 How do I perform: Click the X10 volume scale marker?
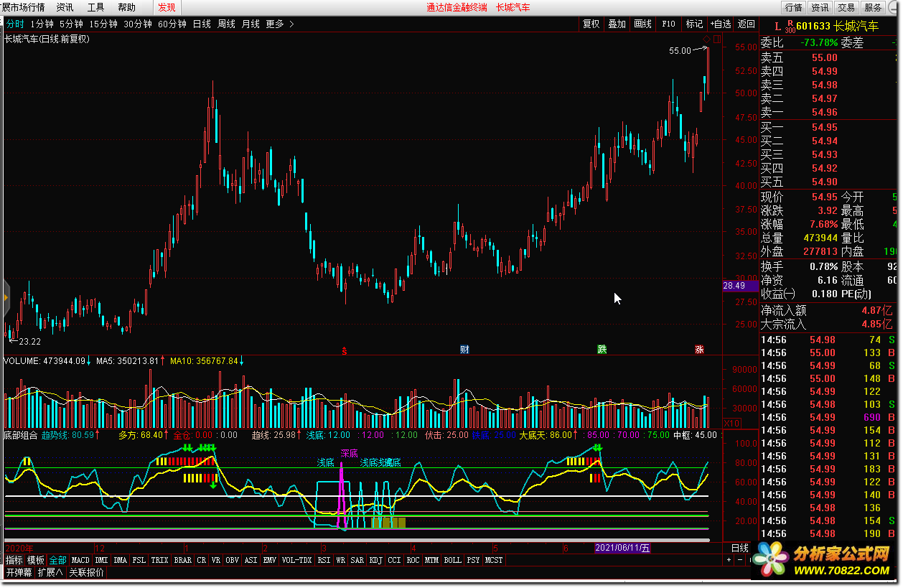[x=731, y=424]
